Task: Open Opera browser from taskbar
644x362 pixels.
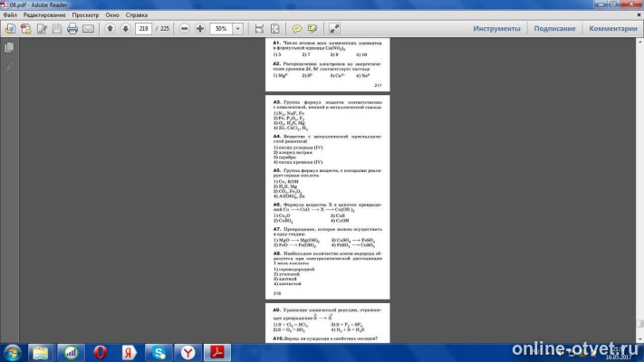Action: [x=100, y=350]
